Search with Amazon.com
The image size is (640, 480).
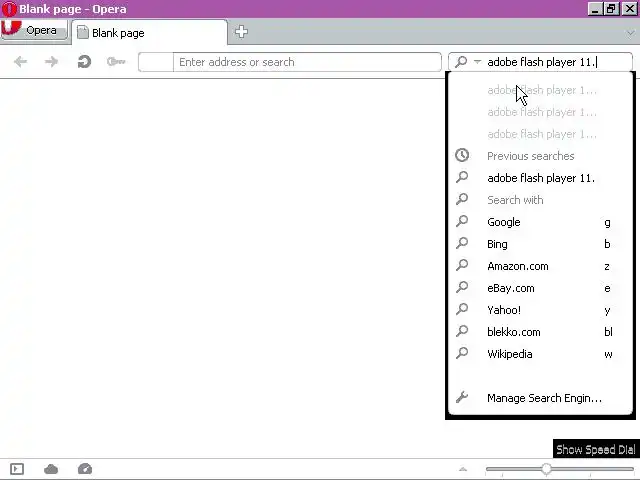pyautogui.click(x=541, y=266)
